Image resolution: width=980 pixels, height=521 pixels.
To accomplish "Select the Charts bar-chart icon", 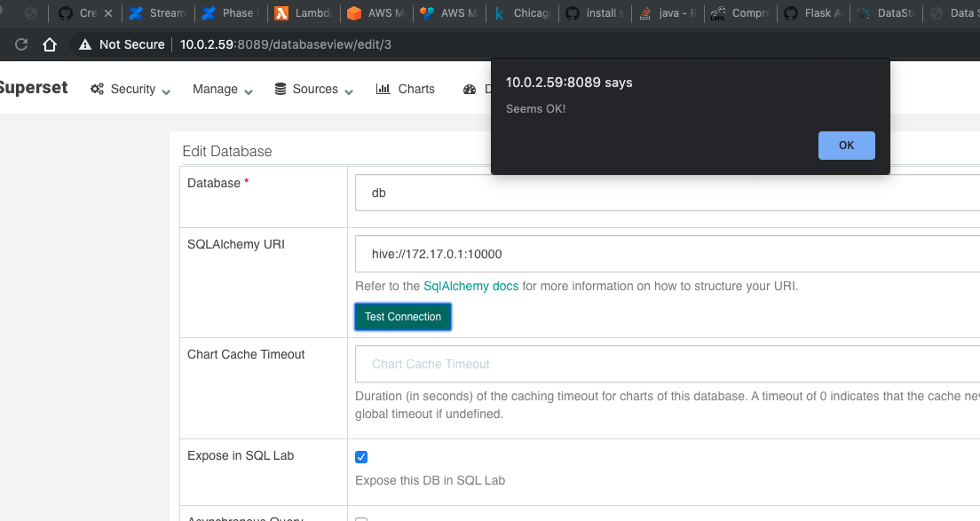I will [383, 89].
